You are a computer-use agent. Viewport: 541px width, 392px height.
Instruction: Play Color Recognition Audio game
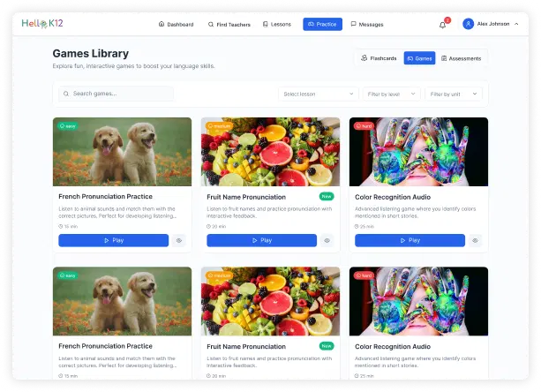pos(410,240)
